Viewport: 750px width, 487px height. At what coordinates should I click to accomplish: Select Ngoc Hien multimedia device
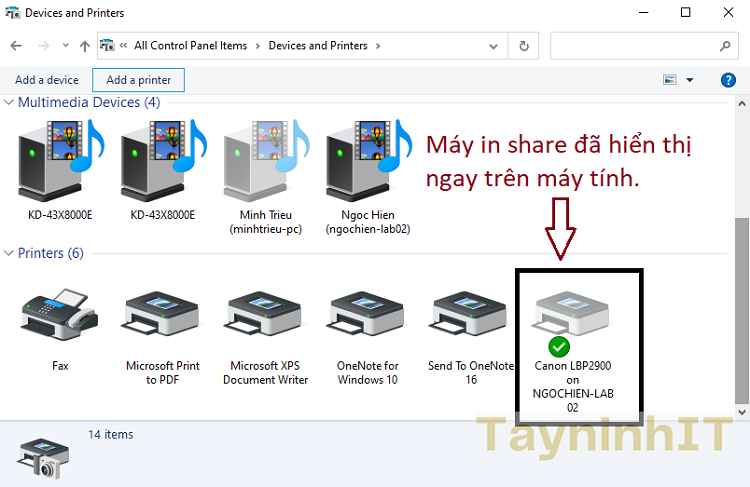(367, 160)
